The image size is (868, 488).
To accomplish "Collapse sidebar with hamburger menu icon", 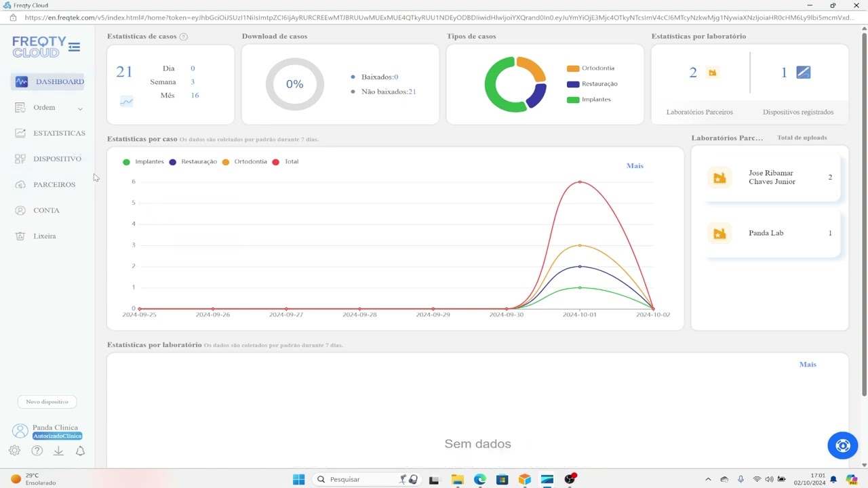I will point(75,47).
